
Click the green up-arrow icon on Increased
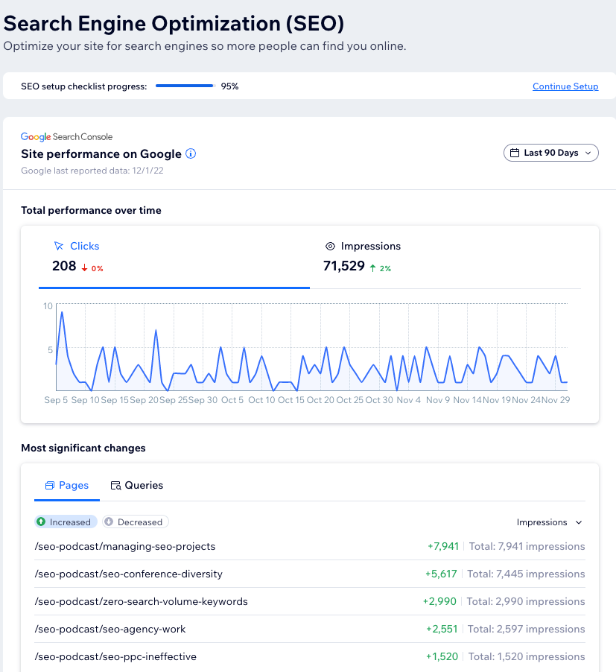coord(42,522)
